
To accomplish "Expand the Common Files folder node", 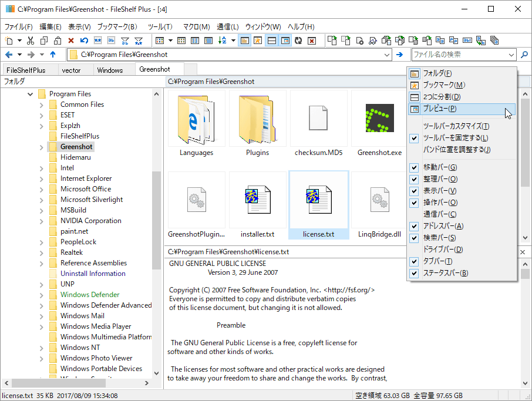I will coord(41,105).
